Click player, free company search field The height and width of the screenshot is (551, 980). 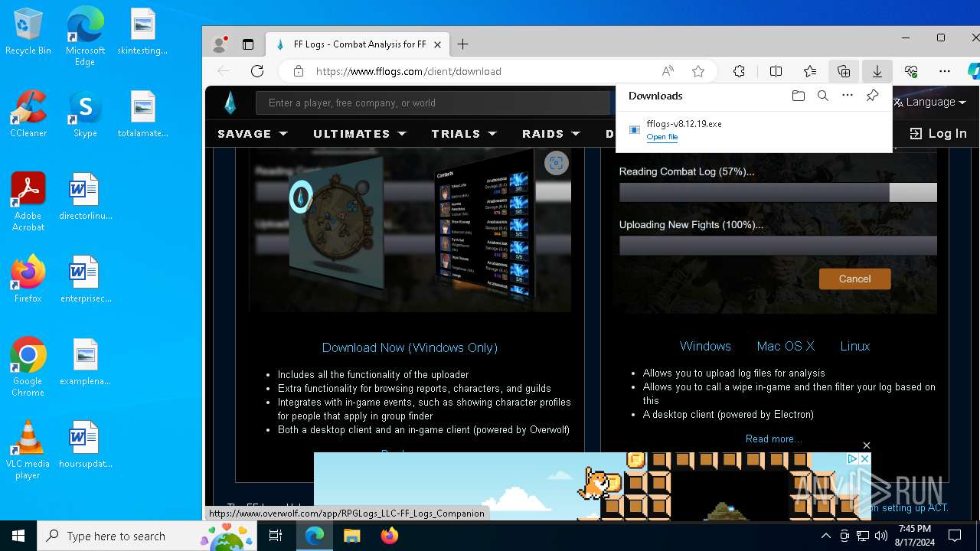click(433, 103)
